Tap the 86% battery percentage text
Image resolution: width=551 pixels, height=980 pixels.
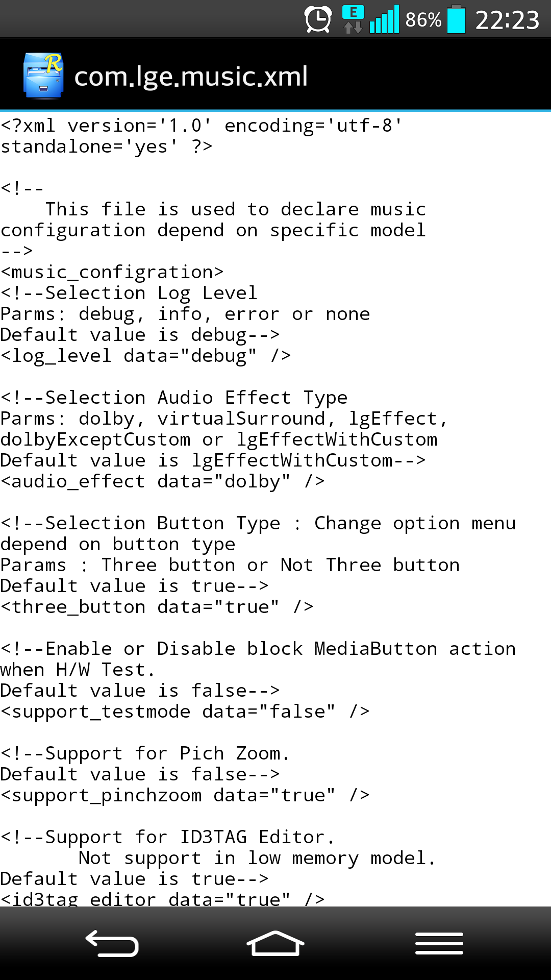coord(423,20)
